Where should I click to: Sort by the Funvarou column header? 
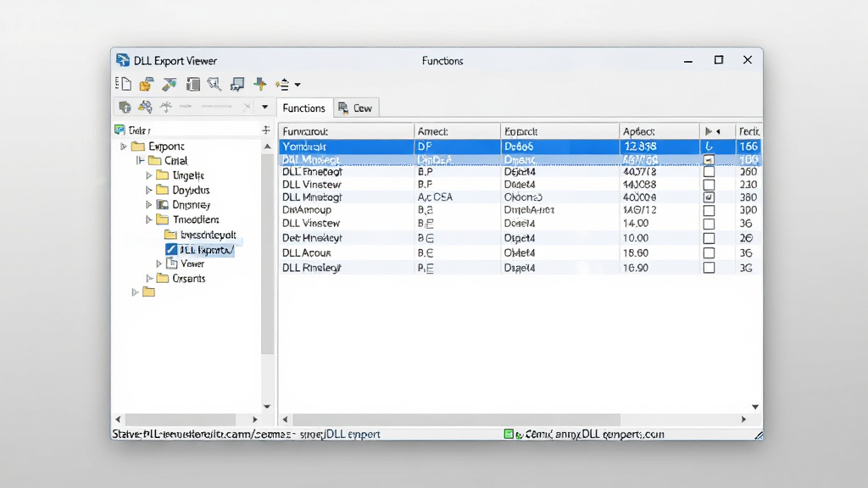click(x=346, y=131)
